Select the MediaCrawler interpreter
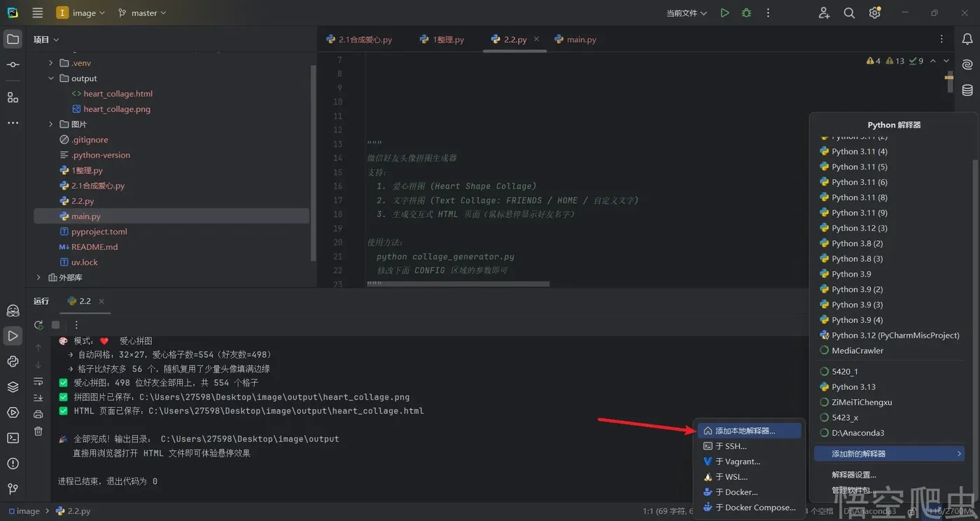Screen dimensions: 980x521 coord(889,351)
